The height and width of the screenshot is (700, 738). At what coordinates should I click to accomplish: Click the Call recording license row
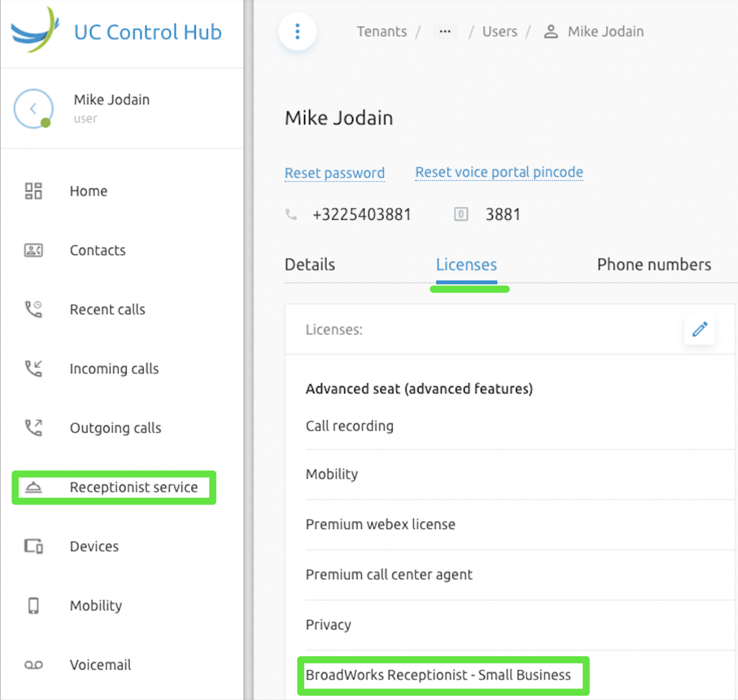520,426
